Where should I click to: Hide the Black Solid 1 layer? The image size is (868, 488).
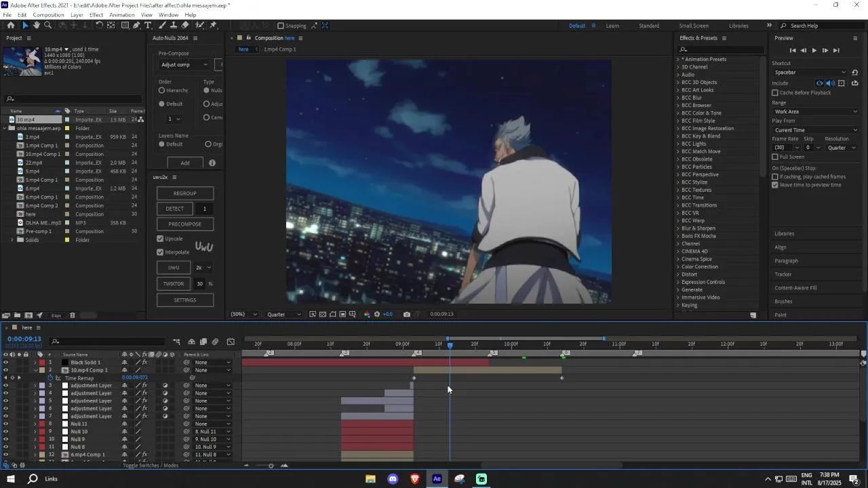5,363
